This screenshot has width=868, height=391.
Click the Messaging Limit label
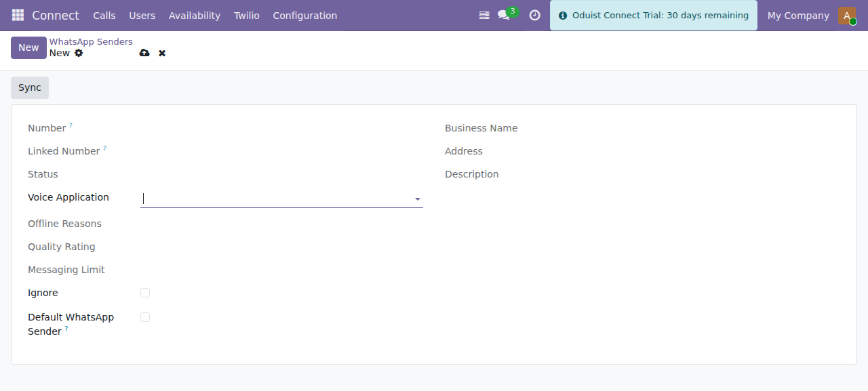coord(66,270)
